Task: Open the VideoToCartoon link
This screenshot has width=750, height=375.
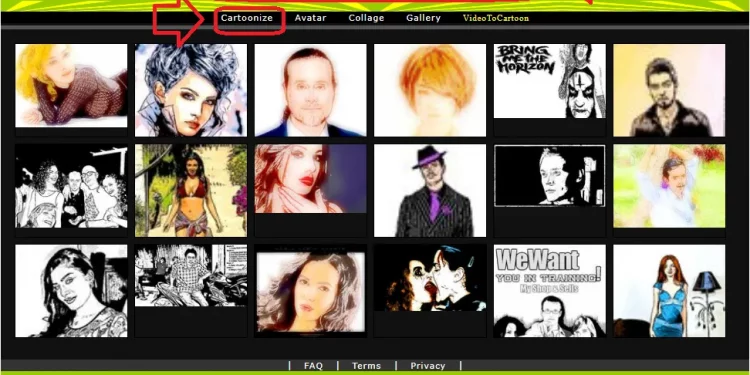Action: [496, 18]
